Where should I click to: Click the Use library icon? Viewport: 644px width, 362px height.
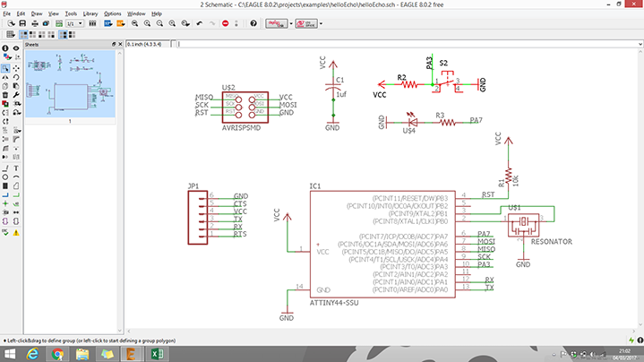(x=92, y=23)
